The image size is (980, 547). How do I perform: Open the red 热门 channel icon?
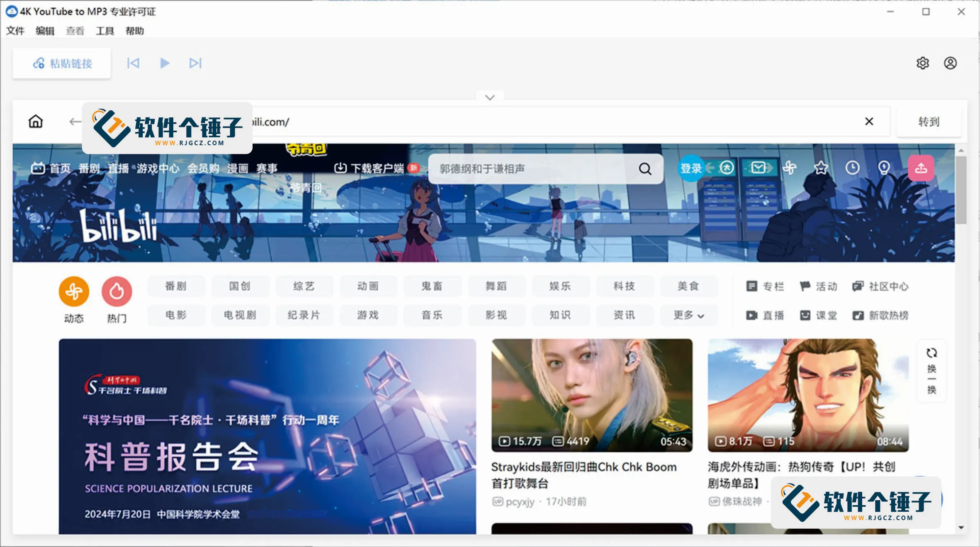[117, 292]
